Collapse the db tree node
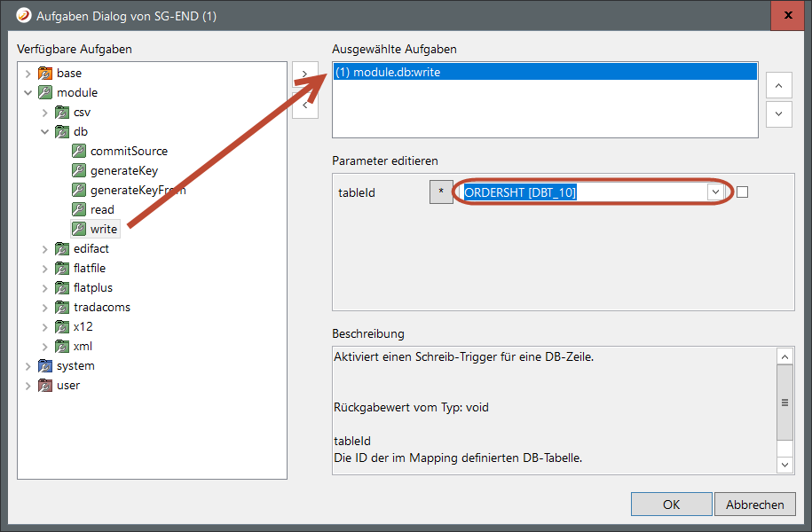The width and height of the screenshot is (812, 532). point(45,132)
